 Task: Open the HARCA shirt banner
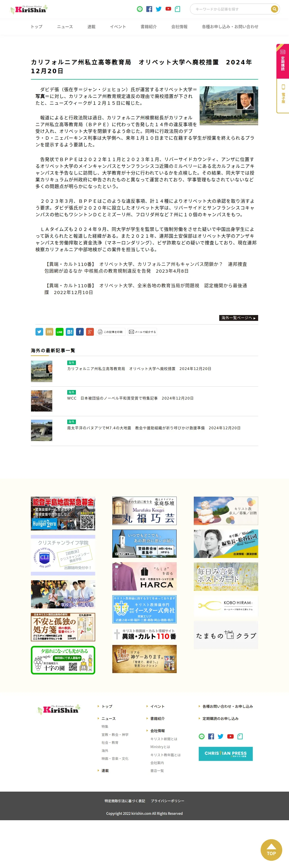(x=144, y=577)
